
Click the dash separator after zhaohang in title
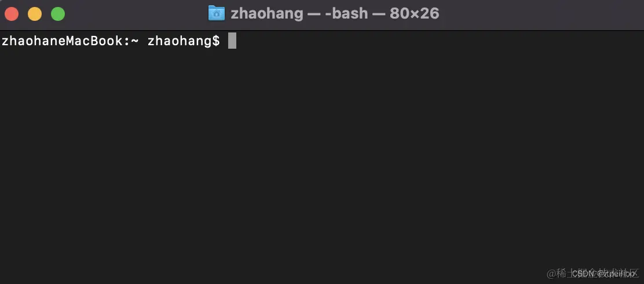click(x=314, y=14)
